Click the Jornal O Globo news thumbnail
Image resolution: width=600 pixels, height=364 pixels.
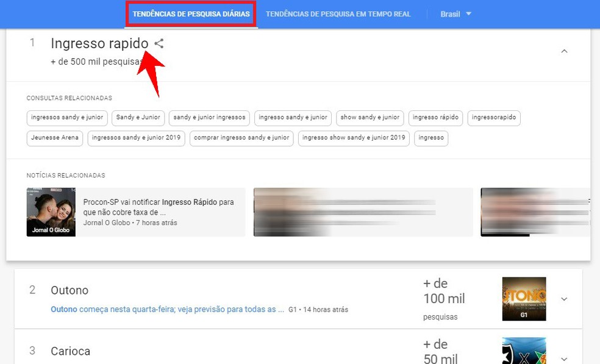pos(51,212)
